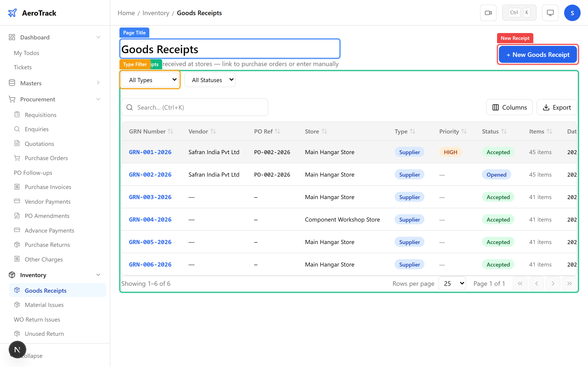
Task: Open Columns settings via the columns icon
Action: point(496,107)
